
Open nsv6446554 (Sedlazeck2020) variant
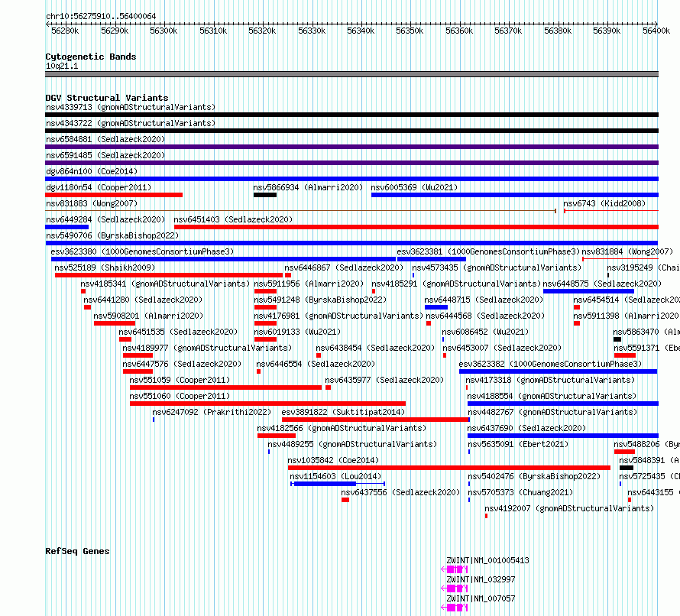point(316,364)
